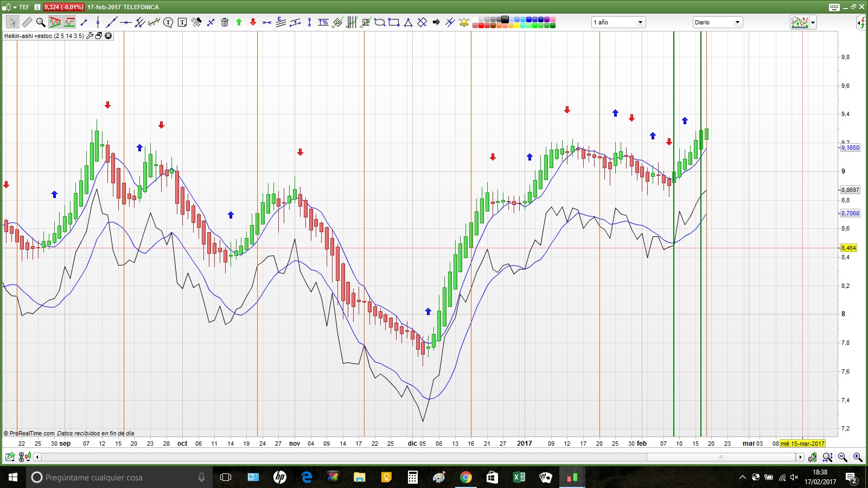Zoom out the chart with minus magnifier
The width and height of the screenshot is (868, 488).
843,457
